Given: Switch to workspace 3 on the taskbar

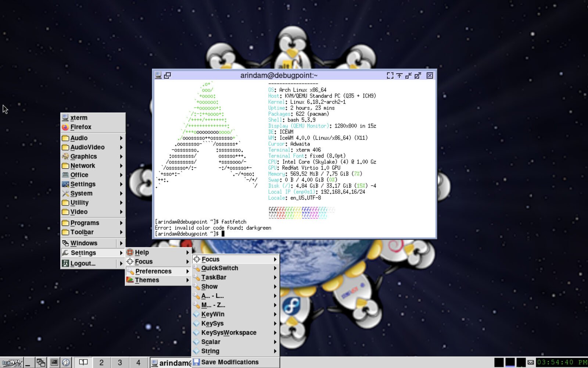Looking at the screenshot, I should pos(120,363).
